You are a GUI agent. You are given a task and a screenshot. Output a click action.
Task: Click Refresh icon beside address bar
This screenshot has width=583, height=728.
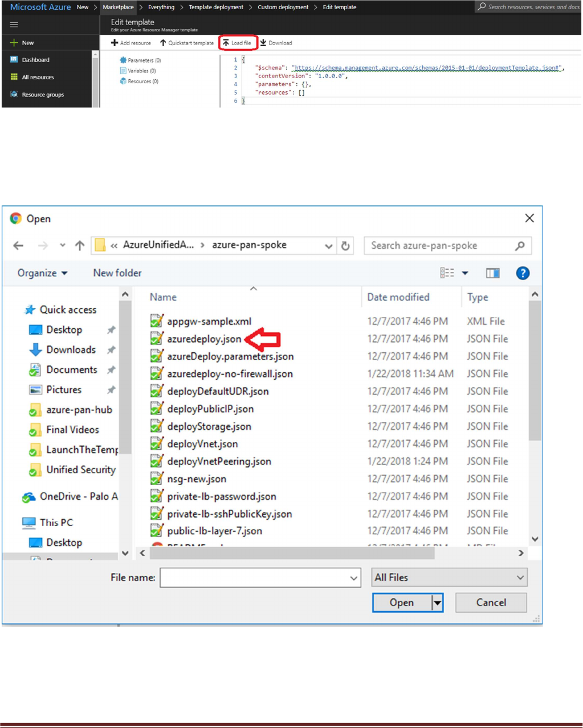coord(345,246)
